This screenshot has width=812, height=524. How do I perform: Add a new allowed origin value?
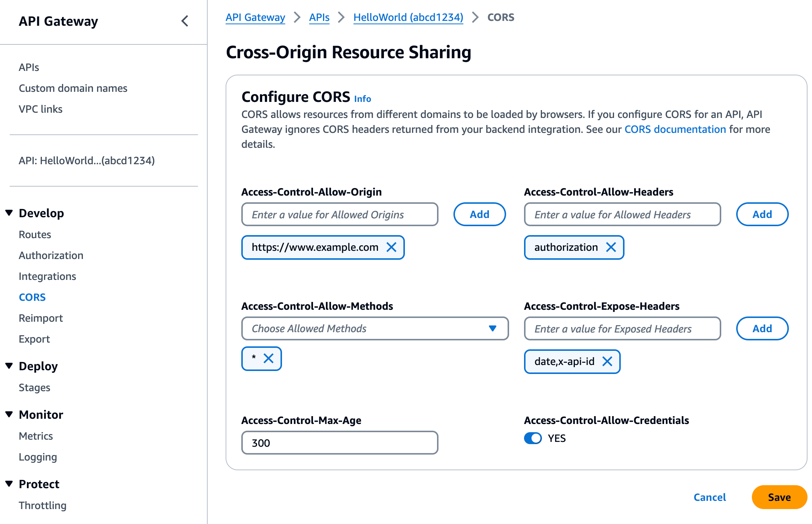479,214
